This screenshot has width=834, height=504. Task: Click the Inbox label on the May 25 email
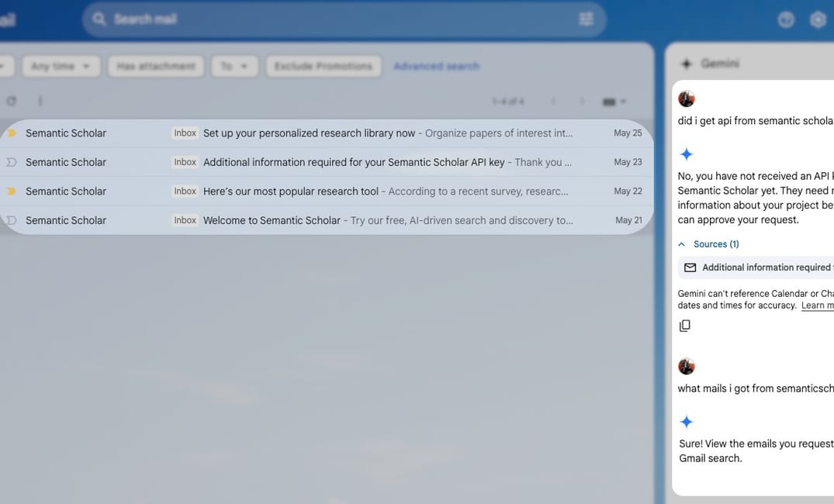pos(185,133)
